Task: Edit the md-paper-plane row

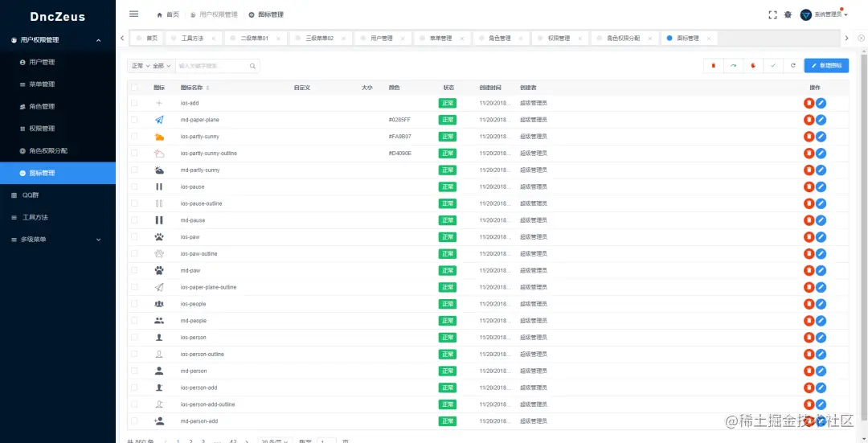Action: [821, 120]
